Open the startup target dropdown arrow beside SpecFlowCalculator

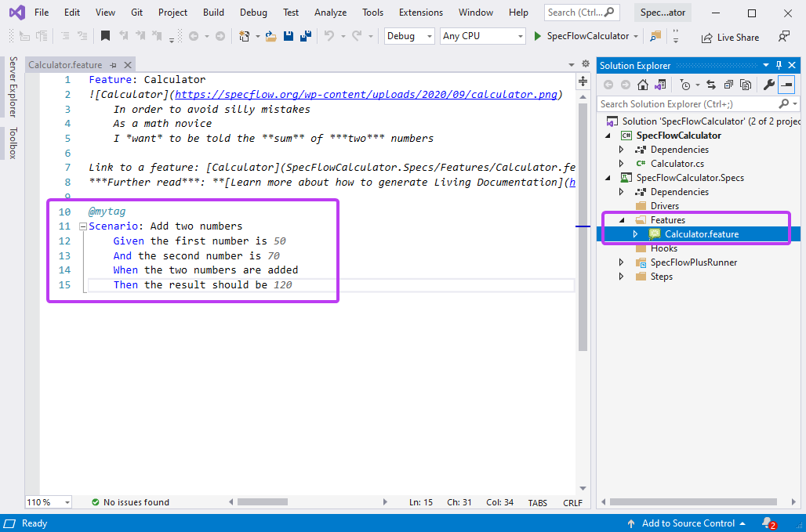pyautogui.click(x=636, y=36)
